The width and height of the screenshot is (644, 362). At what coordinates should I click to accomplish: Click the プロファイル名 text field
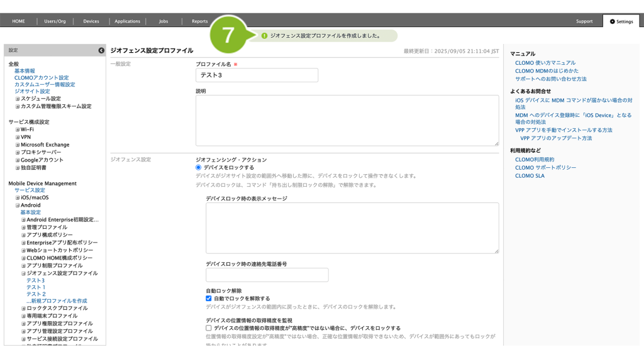pos(257,75)
